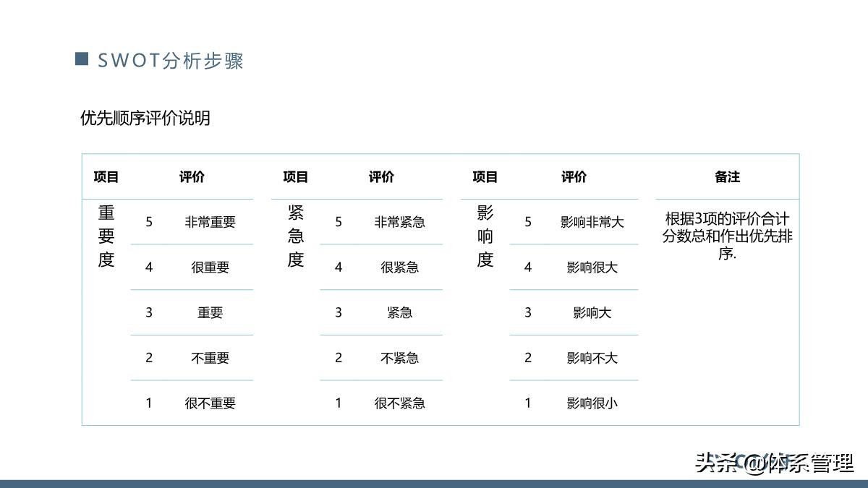The height and width of the screenshot is (488, 868).
Task: Select the 非常重要 rating cell
Action: pyautogui.click(x=212, y=222)
